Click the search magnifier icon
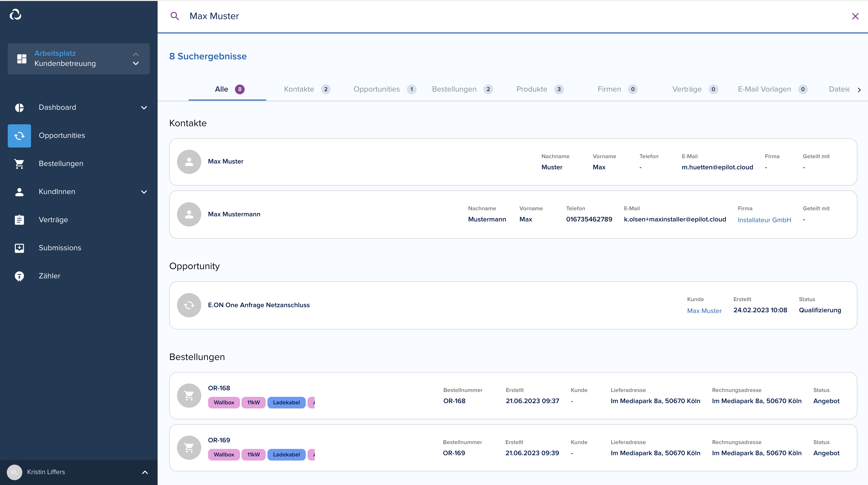The height and width of the screenshot is (485, 868). (x=175, y=16)
